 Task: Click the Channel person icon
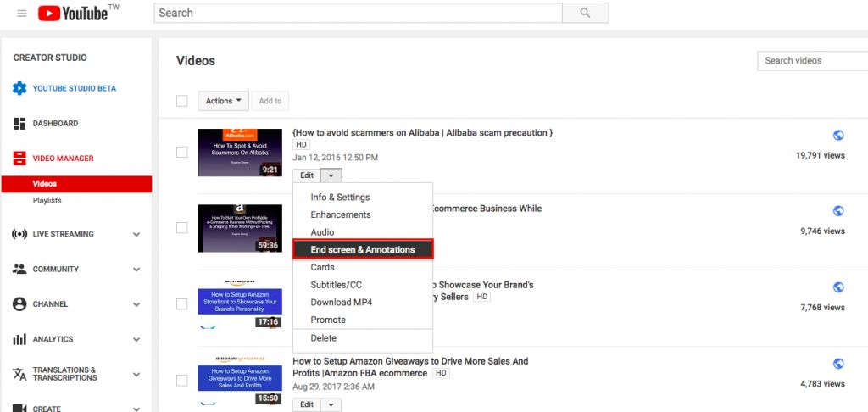[x=19, y=304]
